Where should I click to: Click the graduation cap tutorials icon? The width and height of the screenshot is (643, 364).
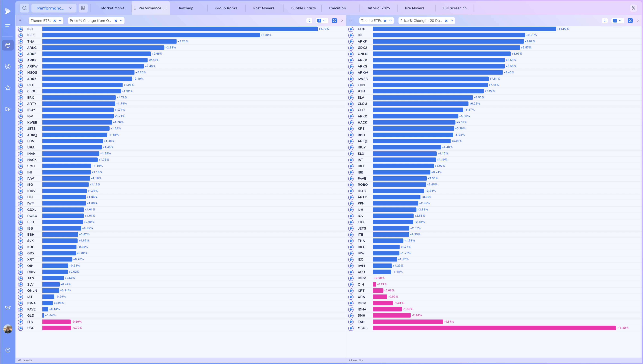tap(8, 307)
